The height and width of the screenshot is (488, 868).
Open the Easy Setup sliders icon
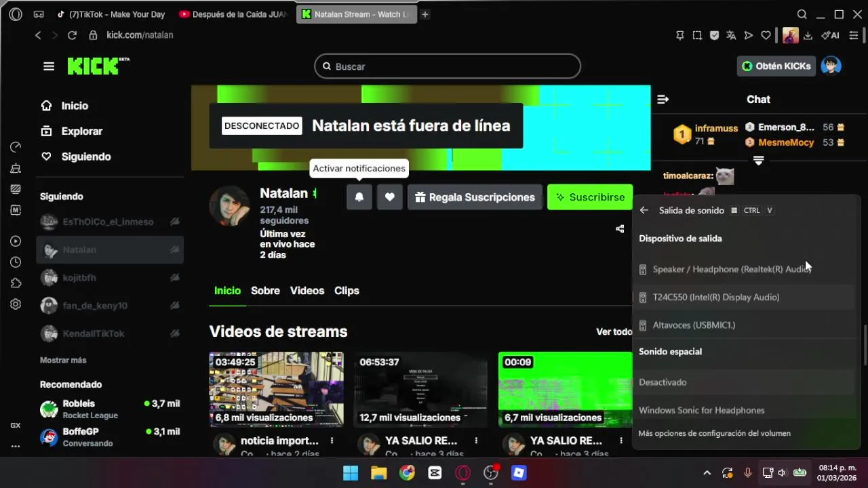click(x=854, y=35)
